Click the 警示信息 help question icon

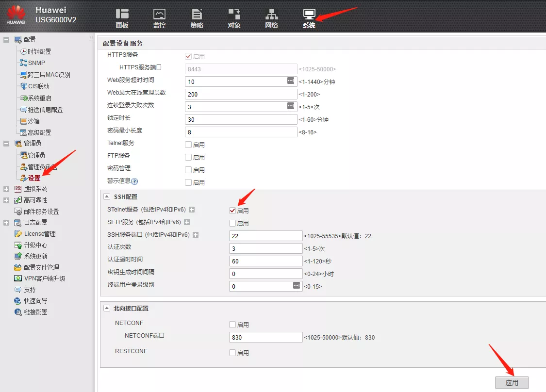[x=134, y=181]
